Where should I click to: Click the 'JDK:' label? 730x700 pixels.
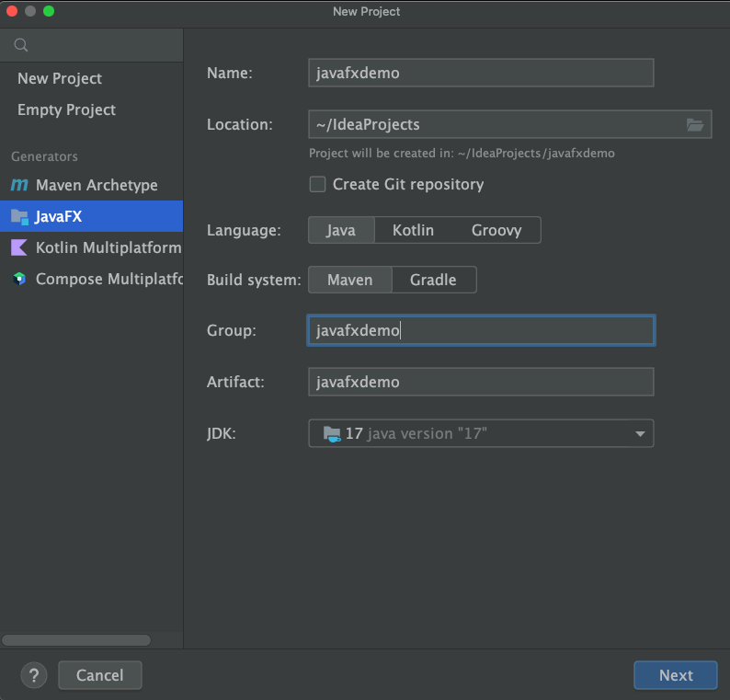(x=222, y=433)
